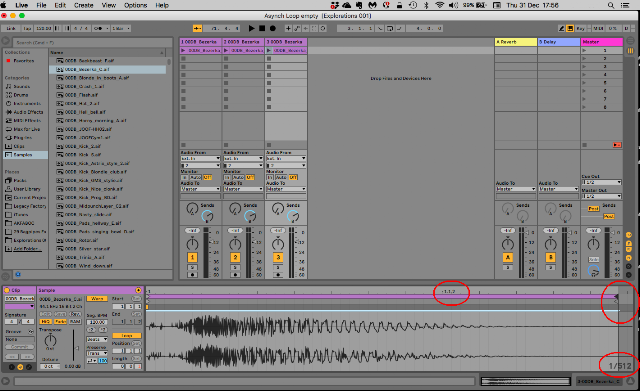Click the Warp button in Sample box
The image size is (640, 391).
97,298
